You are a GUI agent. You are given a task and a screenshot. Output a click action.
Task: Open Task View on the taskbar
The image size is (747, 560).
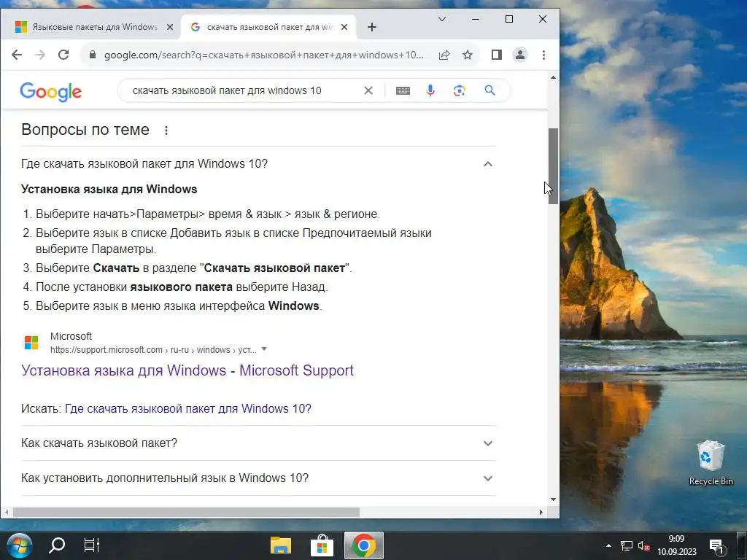(91, 545)
